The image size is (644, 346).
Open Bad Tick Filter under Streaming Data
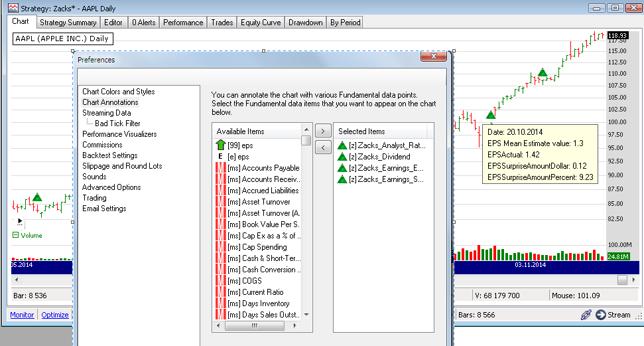(117, 124)
